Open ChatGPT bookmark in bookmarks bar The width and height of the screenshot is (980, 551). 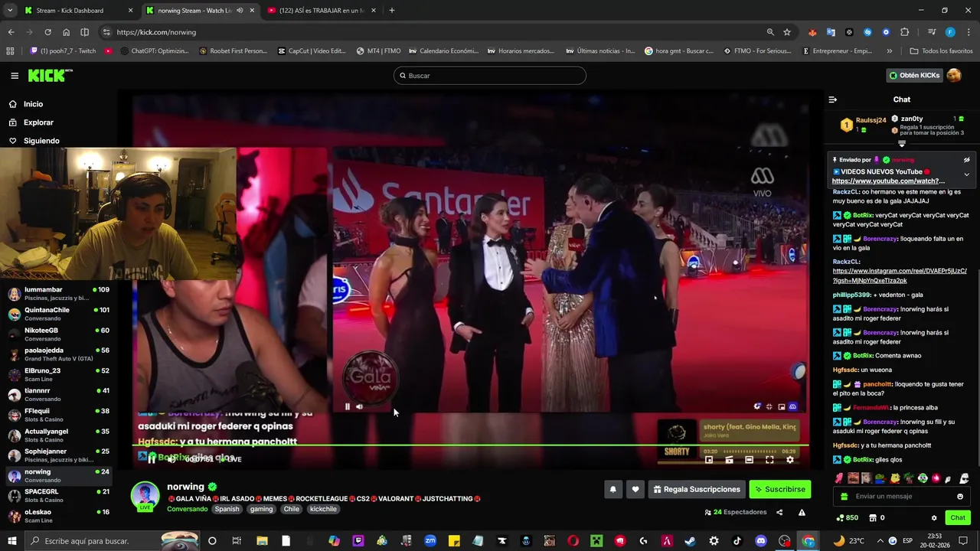coord(155,51)
